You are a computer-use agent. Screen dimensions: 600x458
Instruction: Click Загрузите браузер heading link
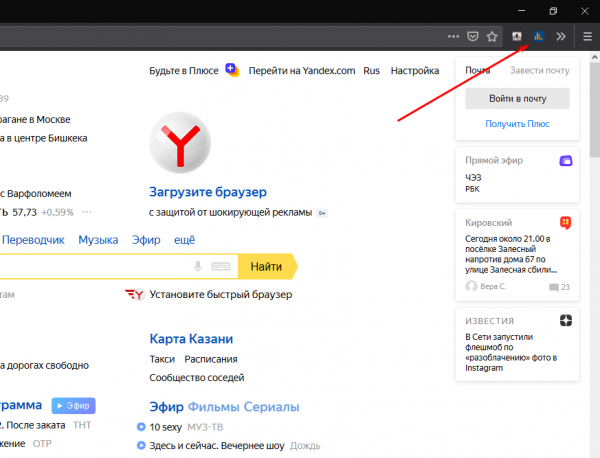pos(208,192)
